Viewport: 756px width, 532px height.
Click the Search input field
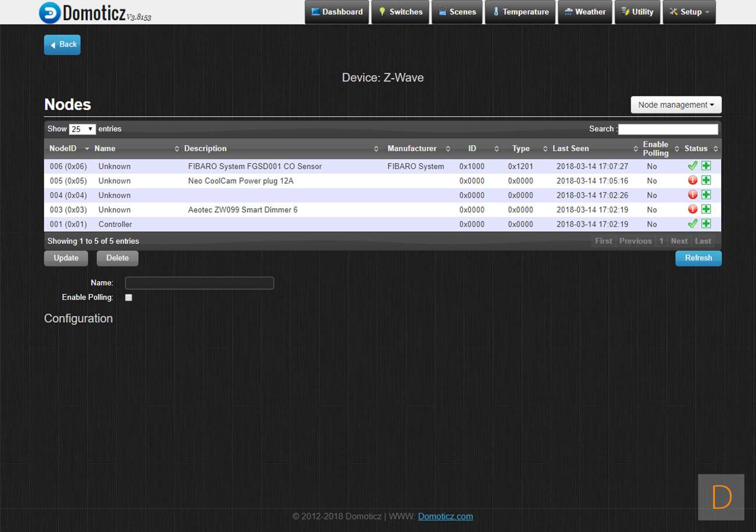click(x=668, y=129)
